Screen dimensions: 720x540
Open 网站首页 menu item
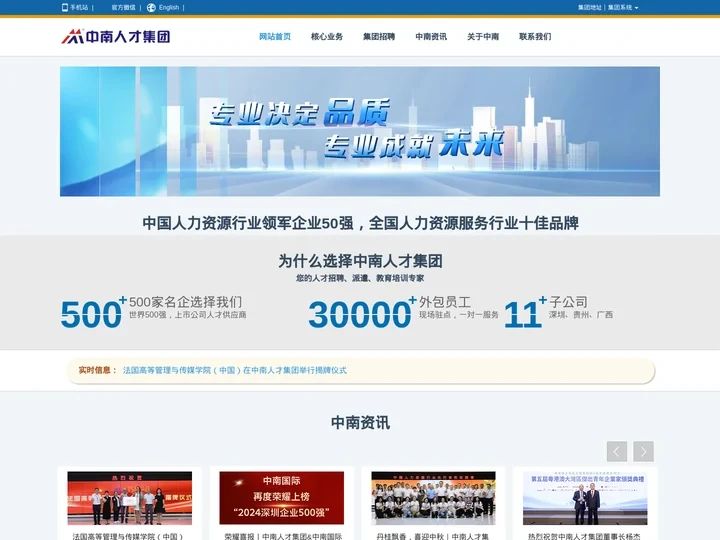click(x=275, y=36)
